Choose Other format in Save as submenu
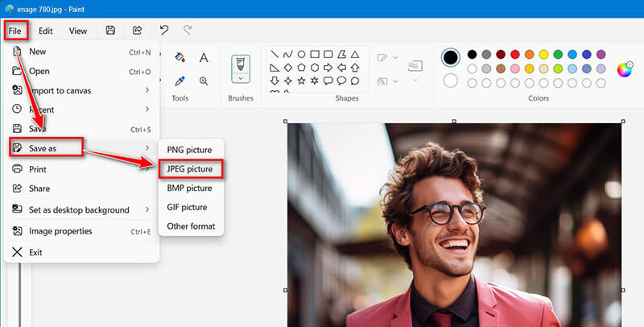Image resolution: width=644 pixels, height=327 pixels. point(191,226)
